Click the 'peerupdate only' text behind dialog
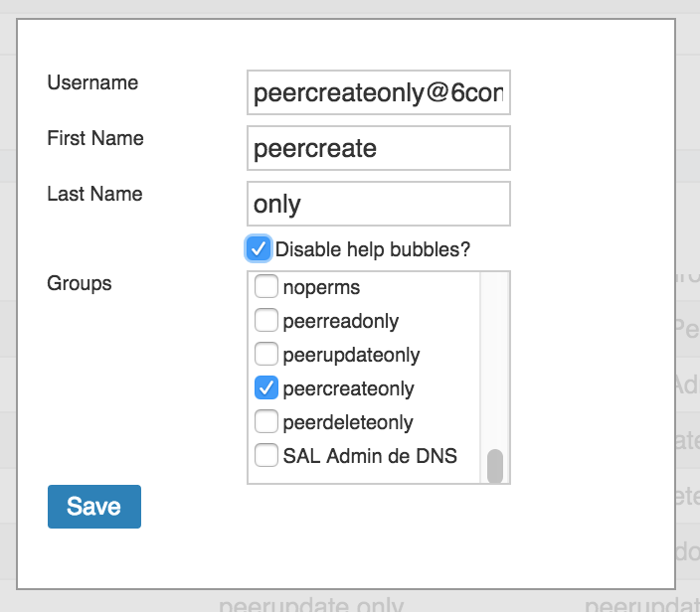The height and width of the screenshot is (612, 700). (x=311, y=605)
